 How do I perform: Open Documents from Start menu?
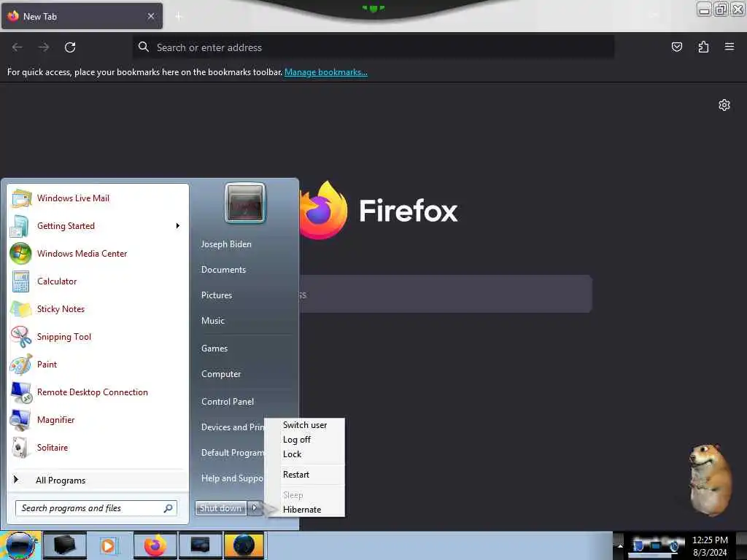223,270
